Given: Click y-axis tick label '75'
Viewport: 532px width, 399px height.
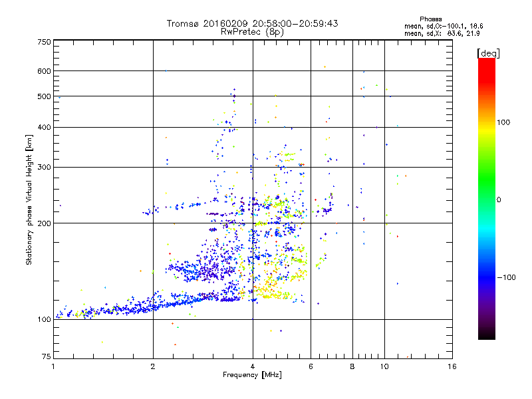Looking at the screenshot, I should click(x=47, y=356).
